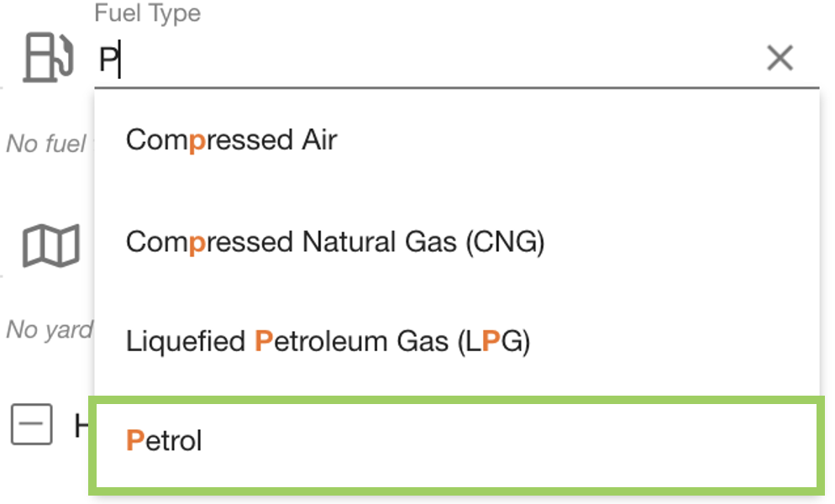Click the partially hidden H heading
Viewport: 835px width, 504px height.
(81, 427)
